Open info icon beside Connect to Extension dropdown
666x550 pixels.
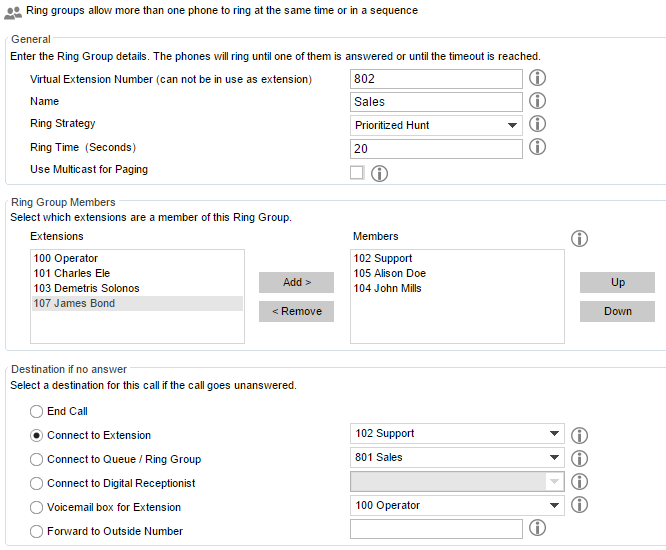pyautogui.click(x=579, y=435)
